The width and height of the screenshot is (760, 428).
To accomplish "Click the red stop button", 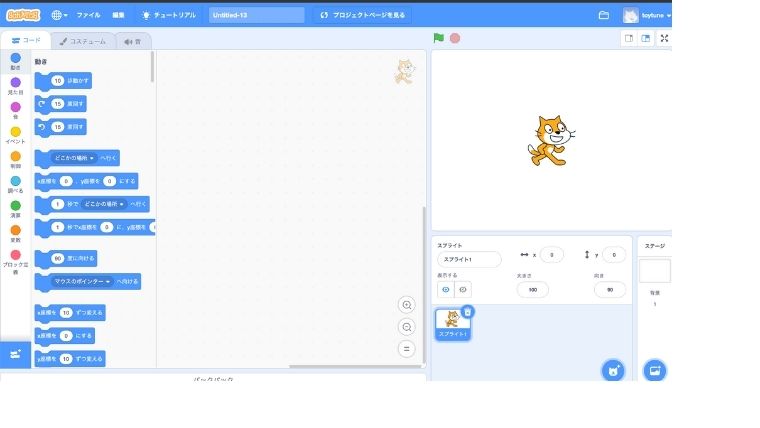I will point(455,38).
